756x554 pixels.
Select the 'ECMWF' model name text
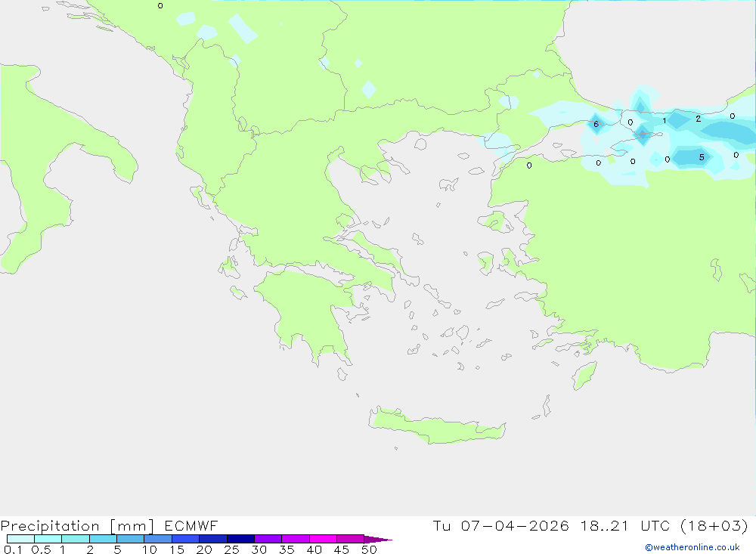(191, 525)
